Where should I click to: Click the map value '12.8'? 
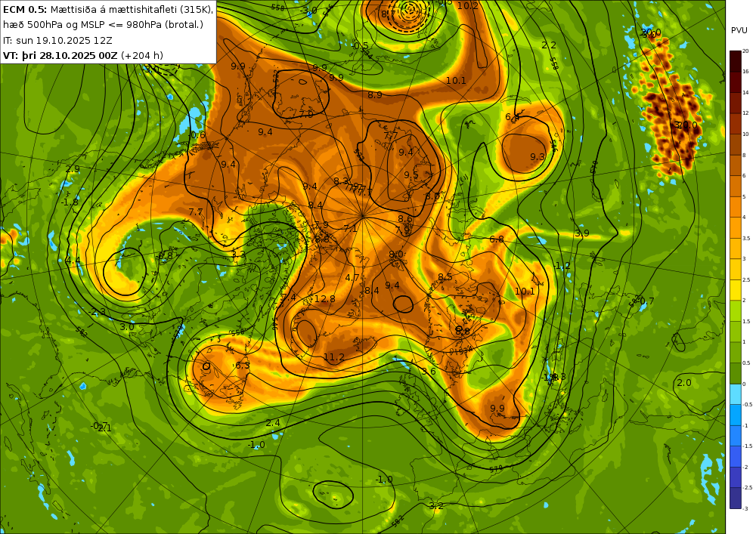tap(324, 299)
